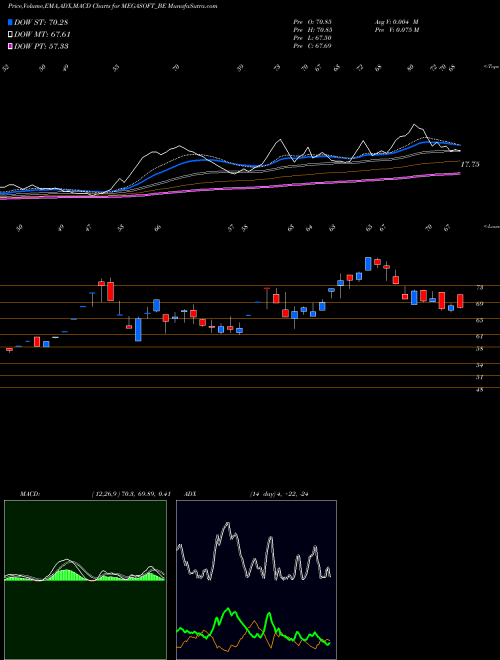Click the 48 price level label
500x660 pixels.
(479, 390)
